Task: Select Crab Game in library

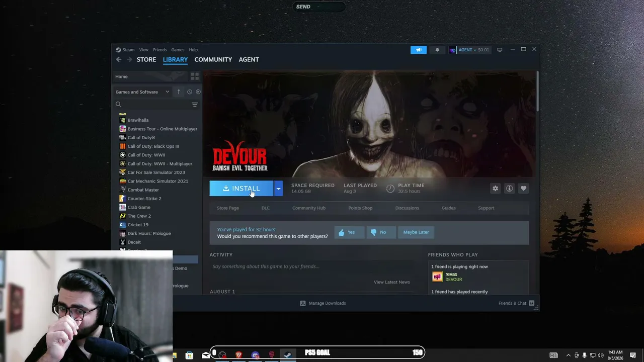Action: point(139,207)
